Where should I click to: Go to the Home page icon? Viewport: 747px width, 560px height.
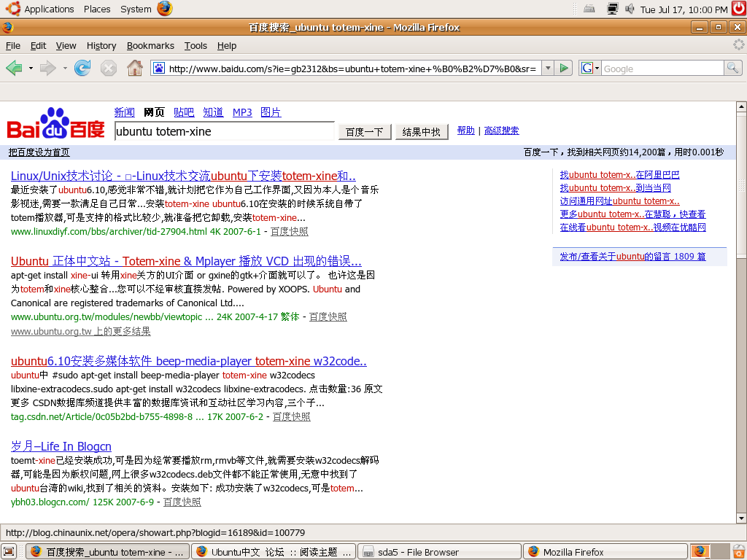135,69
